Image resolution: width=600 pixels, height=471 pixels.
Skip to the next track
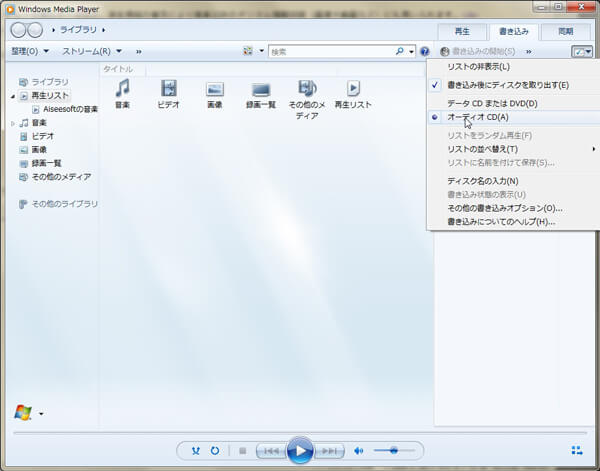point(329,451)
